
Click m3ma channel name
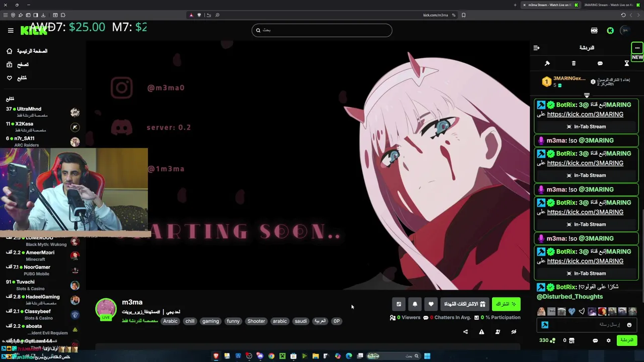pyautogui.click(x=132, y=302)
